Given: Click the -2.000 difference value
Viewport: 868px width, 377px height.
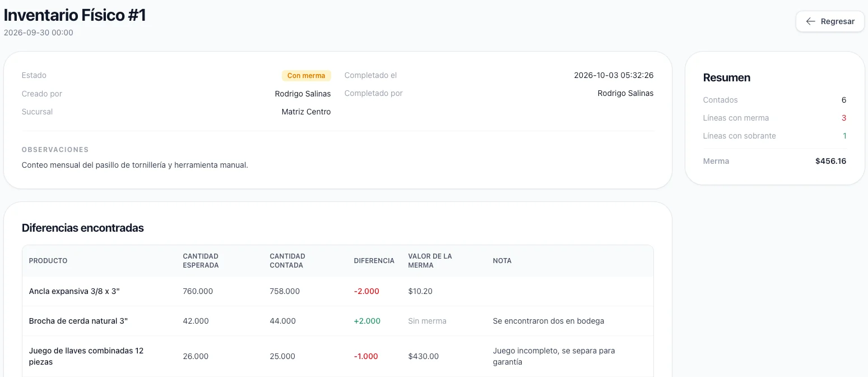Looking at the screenshot, I should point(366,291).
